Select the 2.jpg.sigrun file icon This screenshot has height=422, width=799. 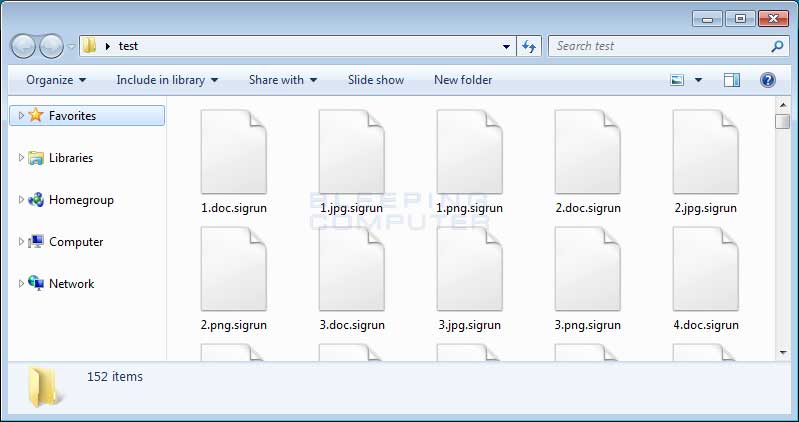[706, 152]
